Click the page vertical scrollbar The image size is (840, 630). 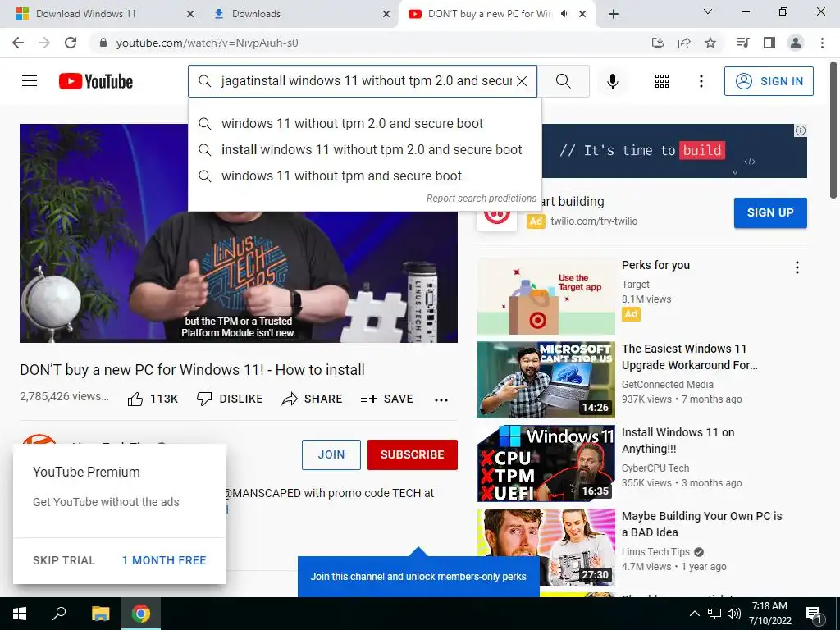tap(833, 129)
